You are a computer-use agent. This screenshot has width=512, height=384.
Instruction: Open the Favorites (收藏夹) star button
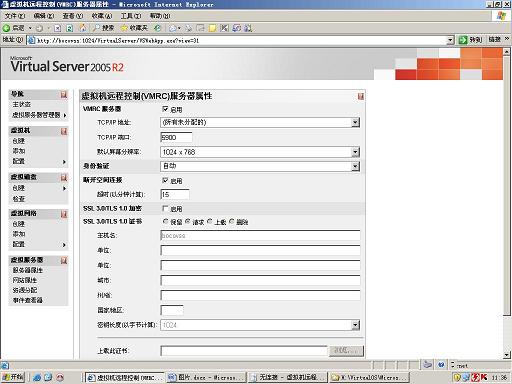[134, 28]
